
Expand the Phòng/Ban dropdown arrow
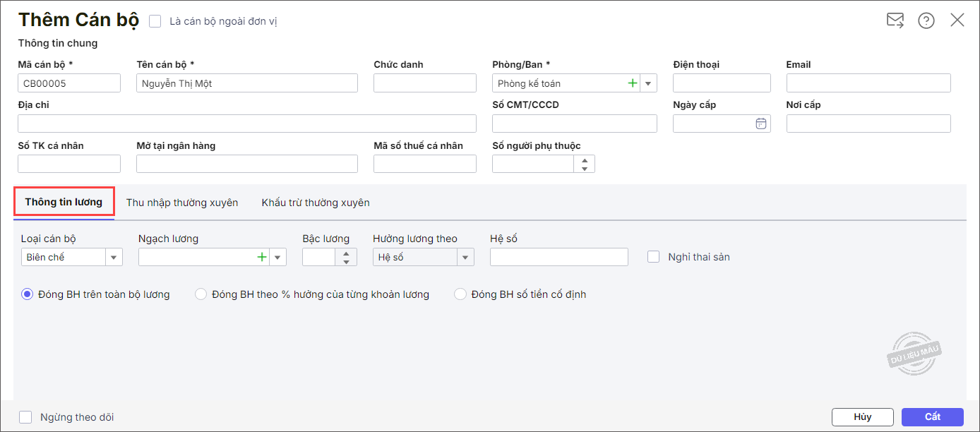[648, 83]
